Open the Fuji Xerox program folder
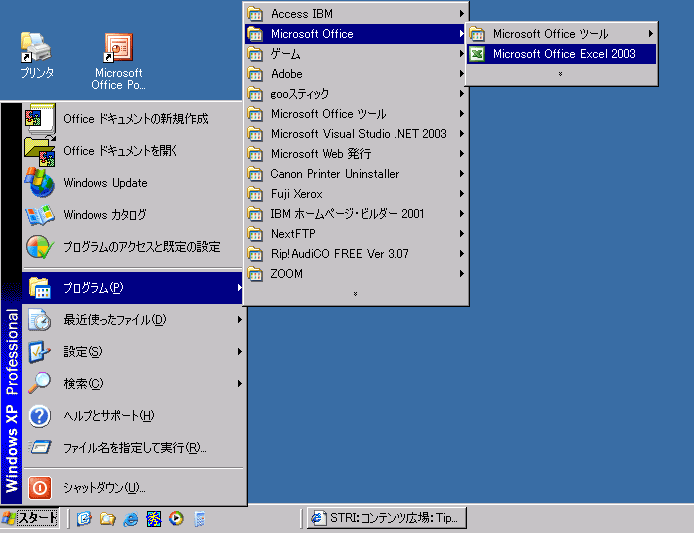This screenshot has height=533, width=694. point(356,193)
